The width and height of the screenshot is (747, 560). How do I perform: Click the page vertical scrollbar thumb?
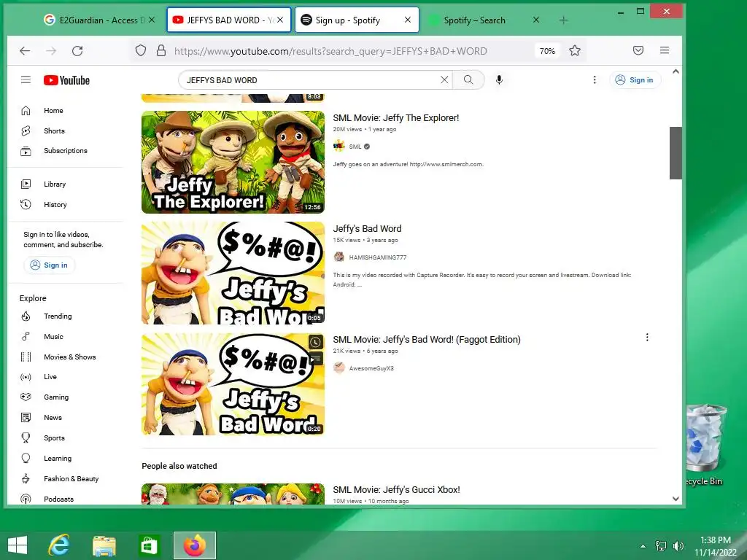676,153
